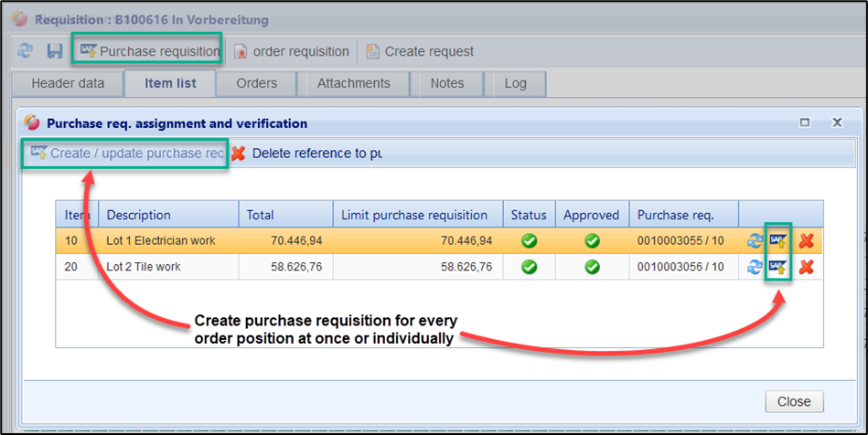Click Create request toolbar button
868x435 pixels.
coord(420,51)
